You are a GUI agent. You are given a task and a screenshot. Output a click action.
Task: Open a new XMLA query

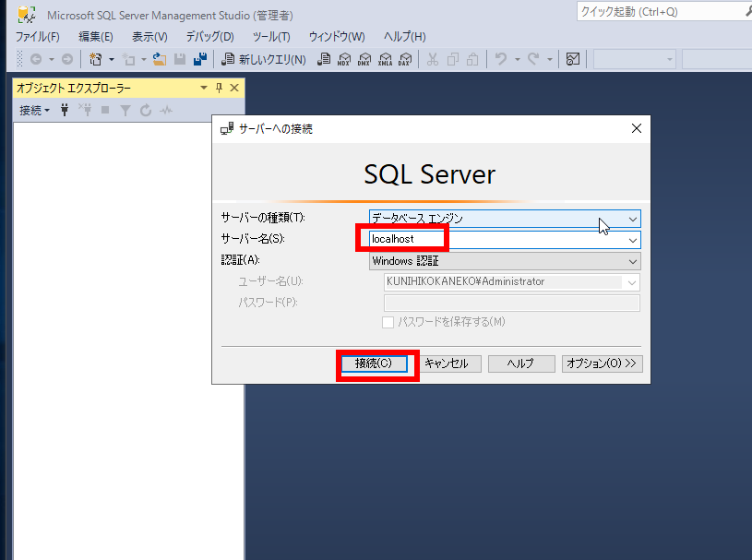click(385, 59)
